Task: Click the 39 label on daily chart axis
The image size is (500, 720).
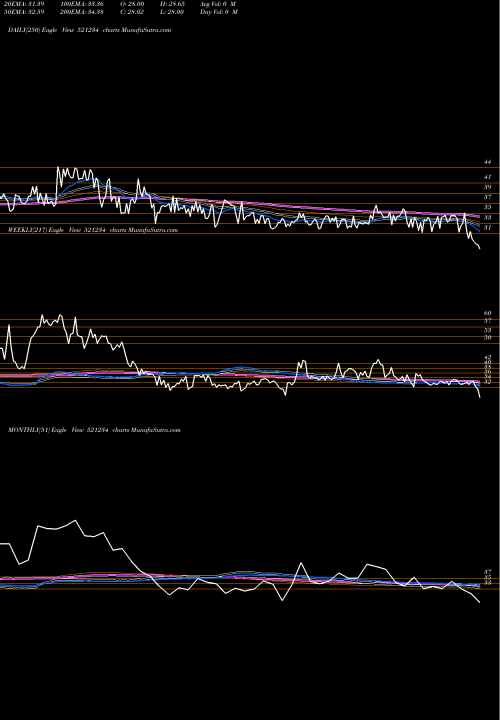Action: coord(487,187)
